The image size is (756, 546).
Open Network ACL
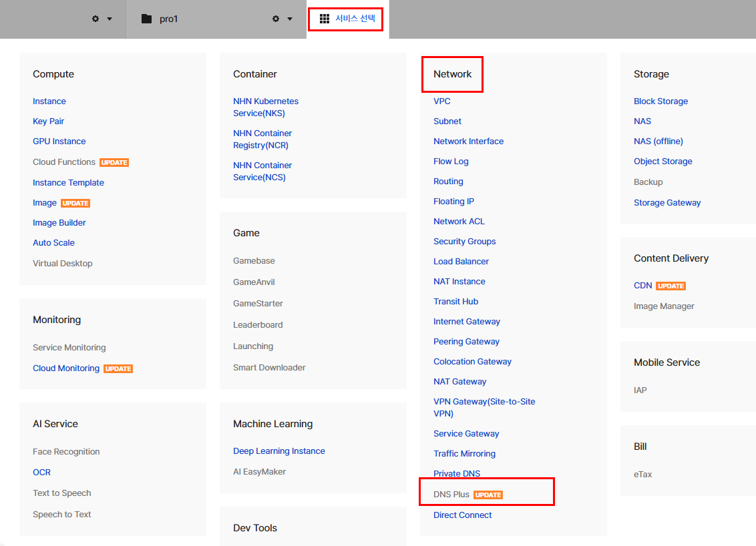pos(459,221)
